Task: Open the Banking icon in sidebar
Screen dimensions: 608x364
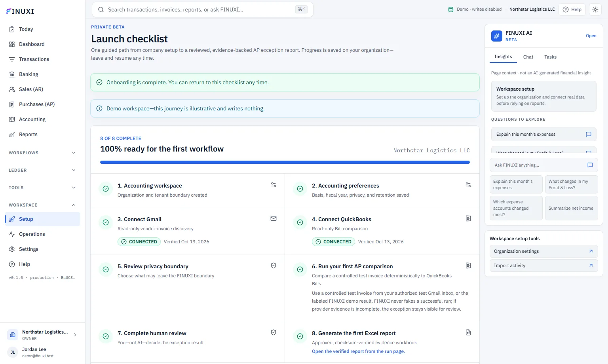Action: tap(12, 74)
